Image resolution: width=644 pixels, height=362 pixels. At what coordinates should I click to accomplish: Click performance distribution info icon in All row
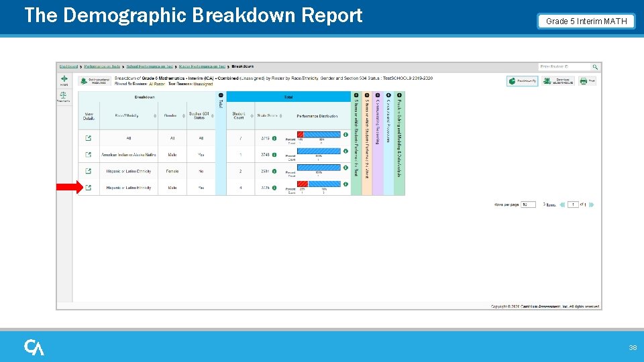(x=346, y=135)
